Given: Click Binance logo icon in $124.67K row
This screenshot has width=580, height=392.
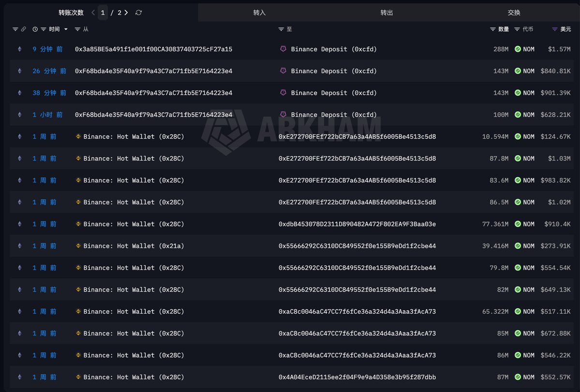Looking at the screenshot, I should point(78,136).
